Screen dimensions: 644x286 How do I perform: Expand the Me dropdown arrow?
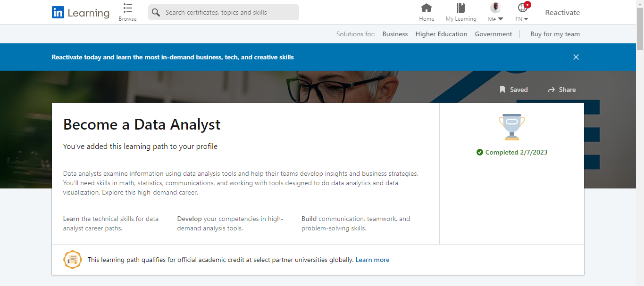coord(501,19)
